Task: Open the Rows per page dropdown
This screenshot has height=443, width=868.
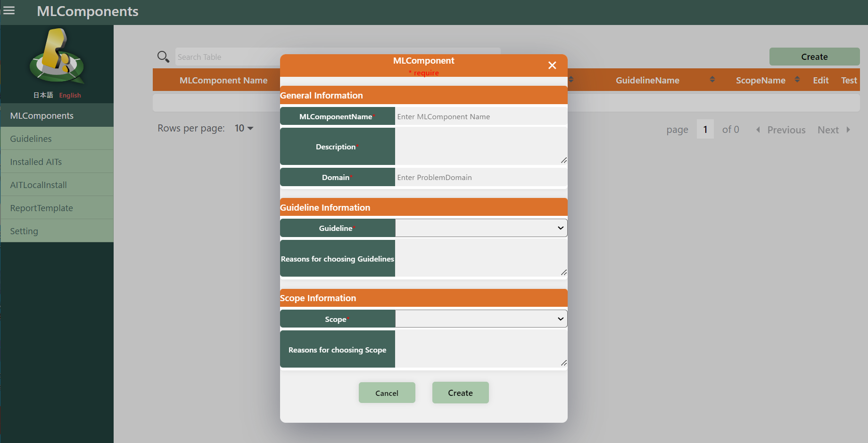Action: 244,128
